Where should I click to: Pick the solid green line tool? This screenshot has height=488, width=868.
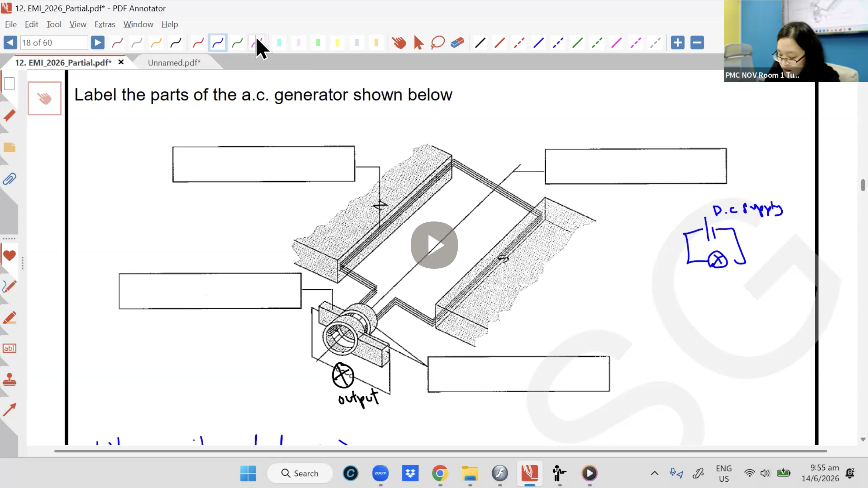(x=578, y=43)
